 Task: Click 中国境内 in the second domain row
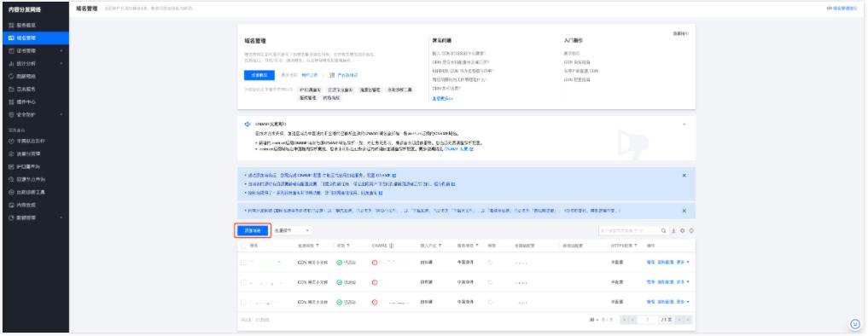tap(465, 282)
